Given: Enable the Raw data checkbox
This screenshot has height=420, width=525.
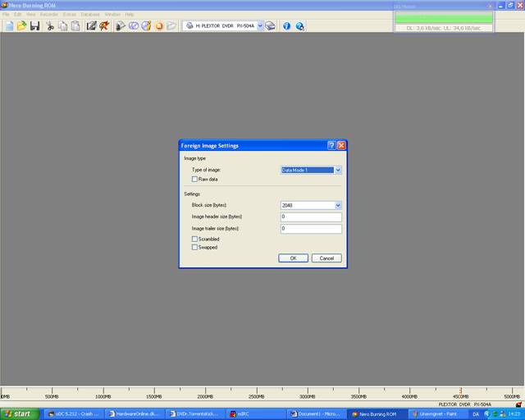Looking at the screenshot, I should click(194, 179).
